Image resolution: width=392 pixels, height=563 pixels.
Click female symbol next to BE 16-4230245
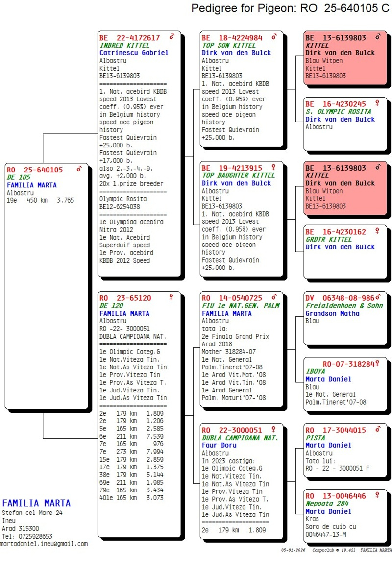377,103
